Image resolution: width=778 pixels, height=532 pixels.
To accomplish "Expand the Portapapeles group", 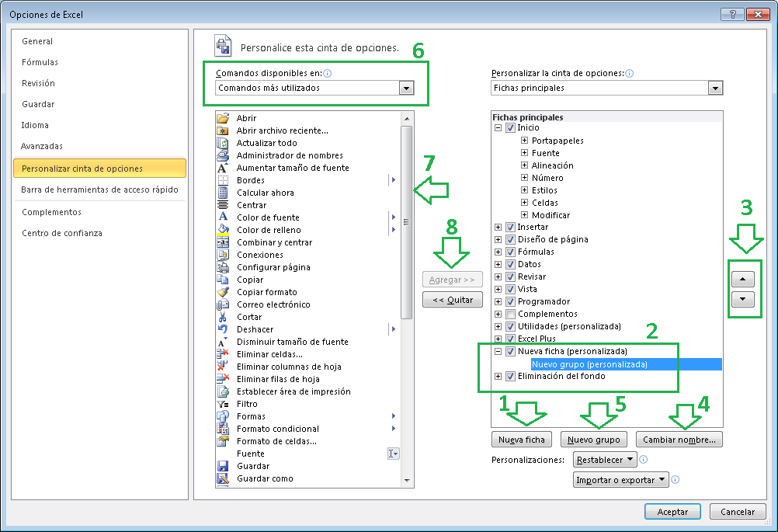I will (524, 141).
